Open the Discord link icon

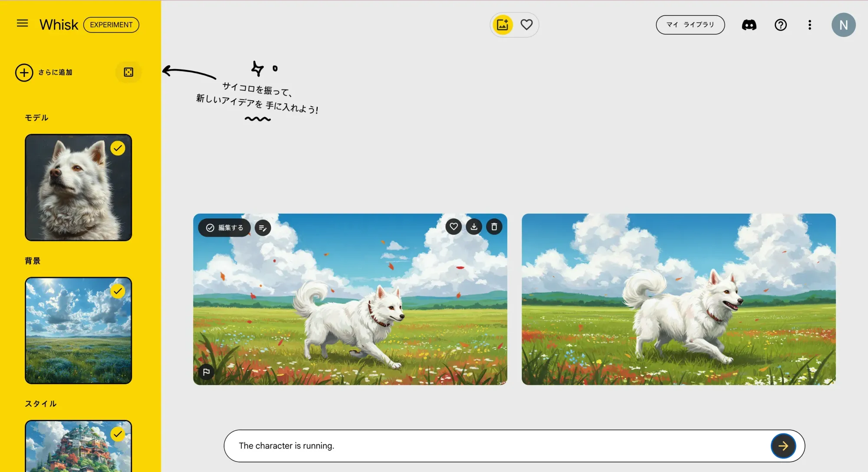[x=749, y=25]
